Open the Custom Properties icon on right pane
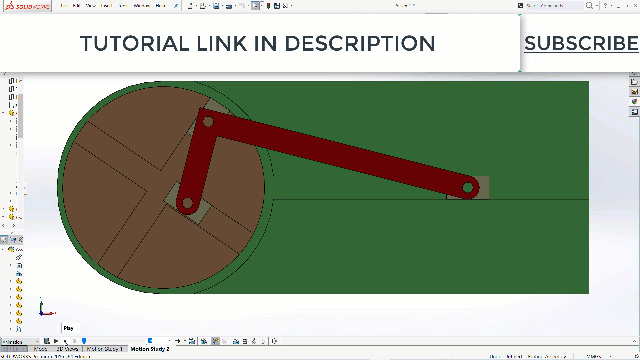640x360 pixels. click(634, 111)
